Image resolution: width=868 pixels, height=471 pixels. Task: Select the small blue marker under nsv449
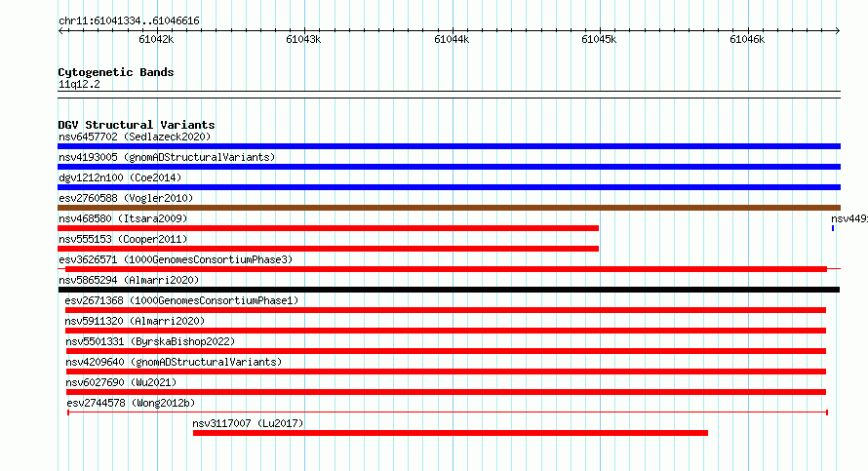[x=833, y=228]
